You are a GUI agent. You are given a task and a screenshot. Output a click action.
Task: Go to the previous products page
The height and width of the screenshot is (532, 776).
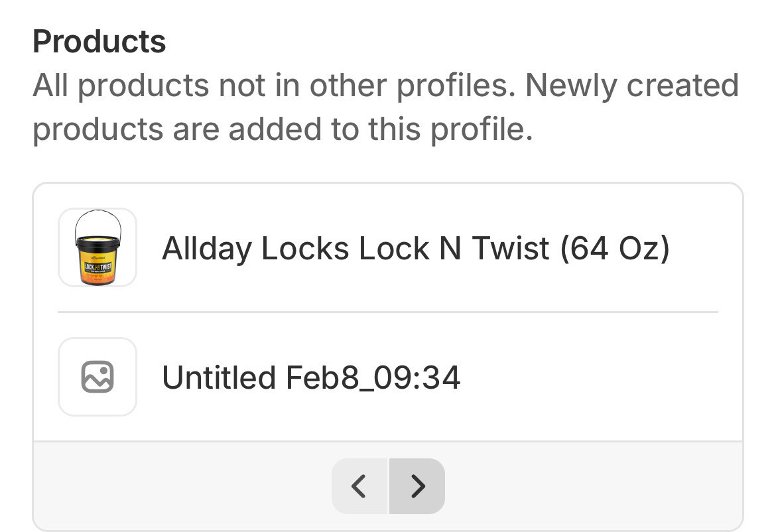pos(359,486)
